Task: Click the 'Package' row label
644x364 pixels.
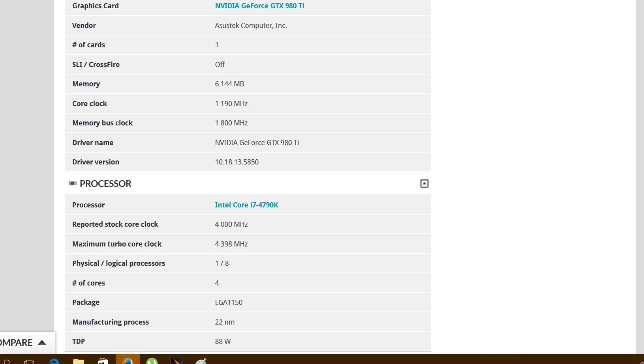Action: 86,302
